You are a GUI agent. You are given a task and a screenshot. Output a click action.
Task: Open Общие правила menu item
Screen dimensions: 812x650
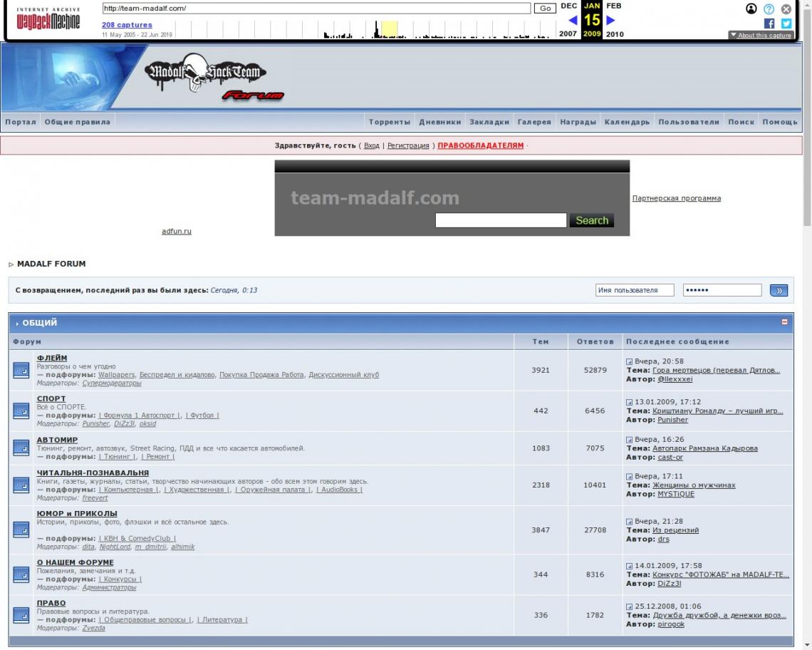coord(77,122)
